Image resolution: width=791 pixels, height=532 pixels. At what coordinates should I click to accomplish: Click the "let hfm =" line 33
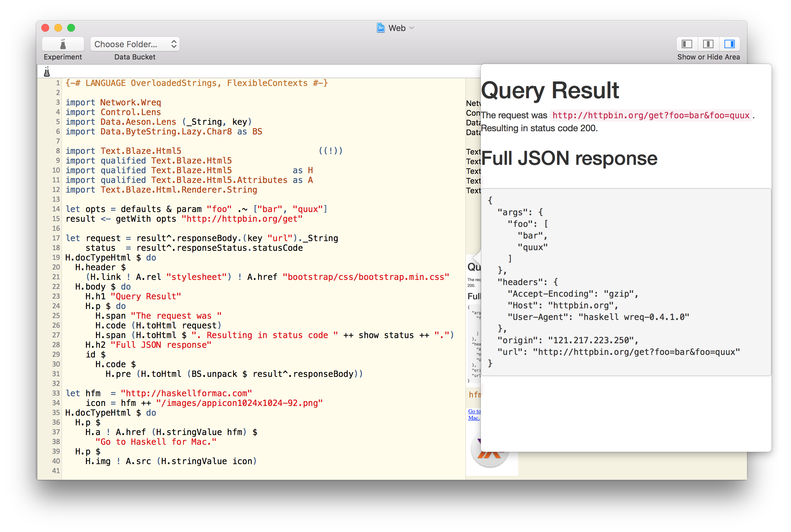(159, 393)
